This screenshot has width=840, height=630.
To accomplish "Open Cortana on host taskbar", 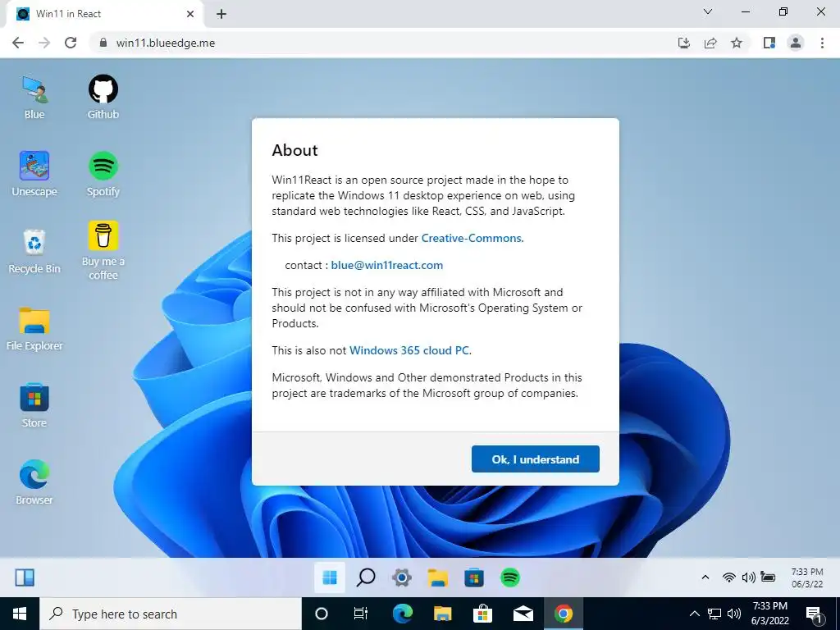I will click(322, 614).
